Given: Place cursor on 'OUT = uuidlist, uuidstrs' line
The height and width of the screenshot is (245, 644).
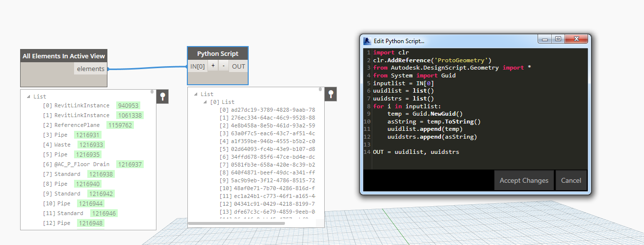Looking at the screenshot, I should (x=416, y=152).
